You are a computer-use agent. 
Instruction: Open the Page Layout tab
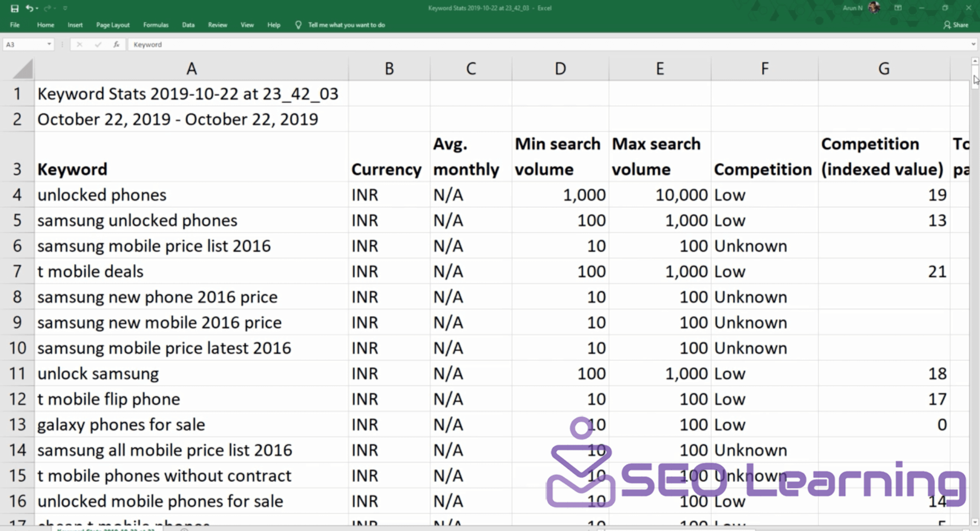(113, 25)
